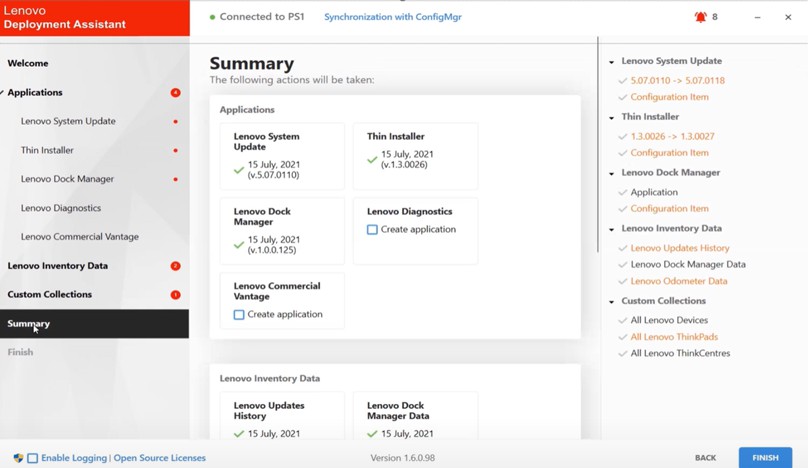
Task: Collapse Lenovo Dock Manager group in right panel
Action: tap(612, 173)
